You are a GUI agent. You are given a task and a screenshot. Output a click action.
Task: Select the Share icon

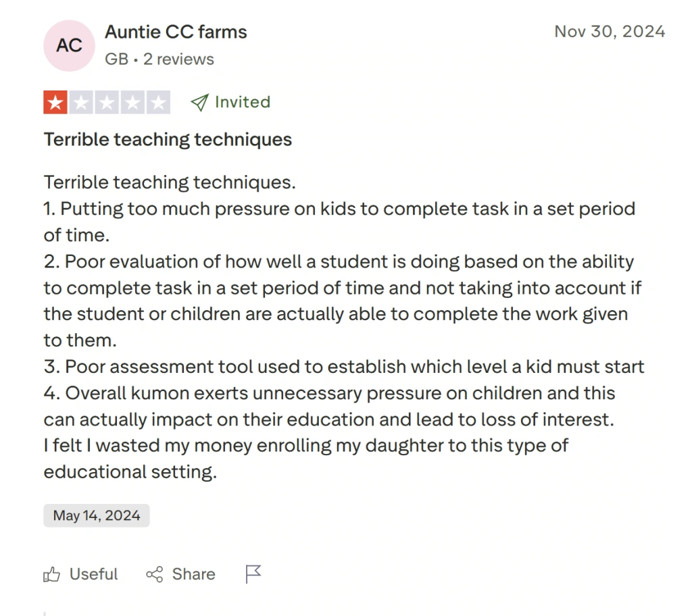point(154,573)
